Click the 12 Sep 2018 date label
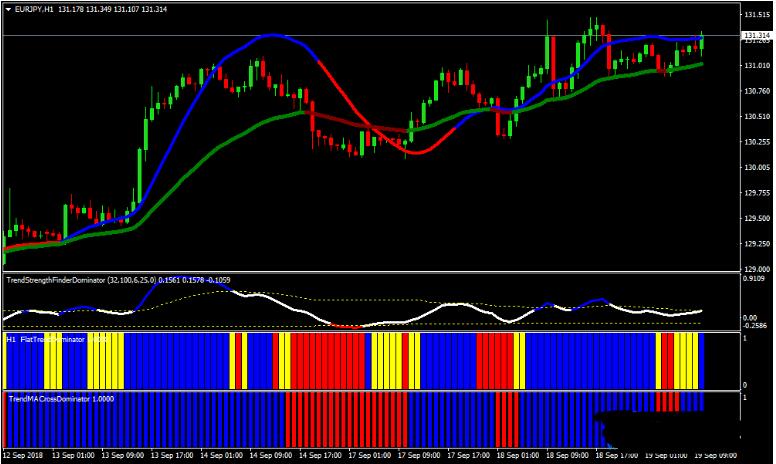 (x=23, y=455)
